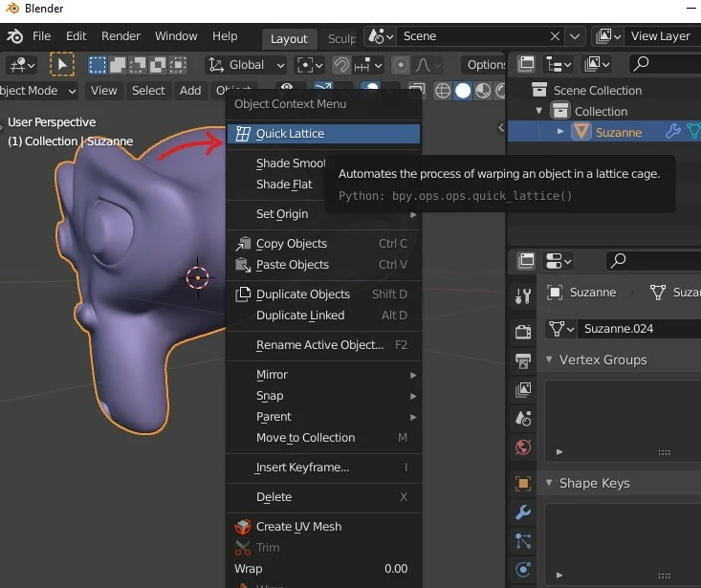Toggle snapping magnet icon in header
The image size is (701, 588).
click(x=341, y=65)
